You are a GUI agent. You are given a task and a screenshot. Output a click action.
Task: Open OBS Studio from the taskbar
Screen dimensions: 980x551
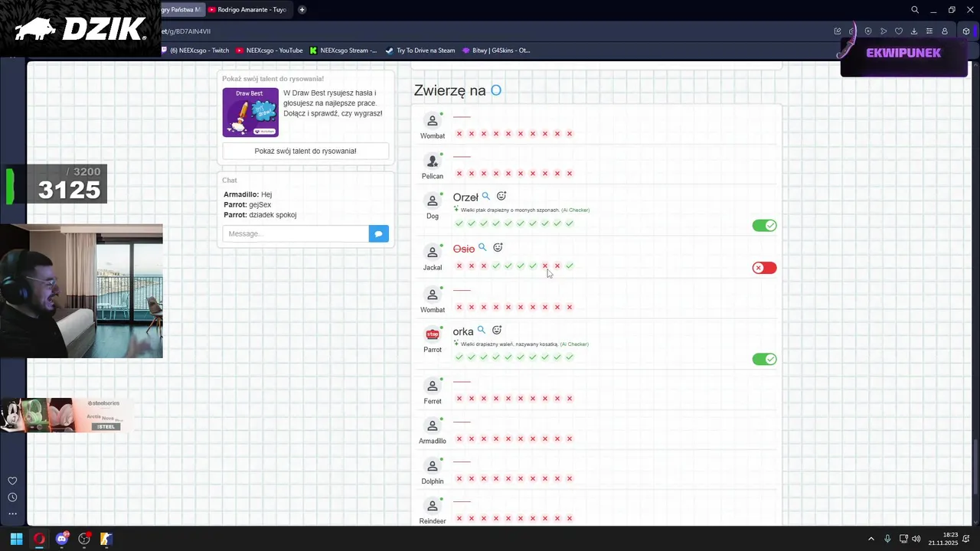click(x=84, y=539)
